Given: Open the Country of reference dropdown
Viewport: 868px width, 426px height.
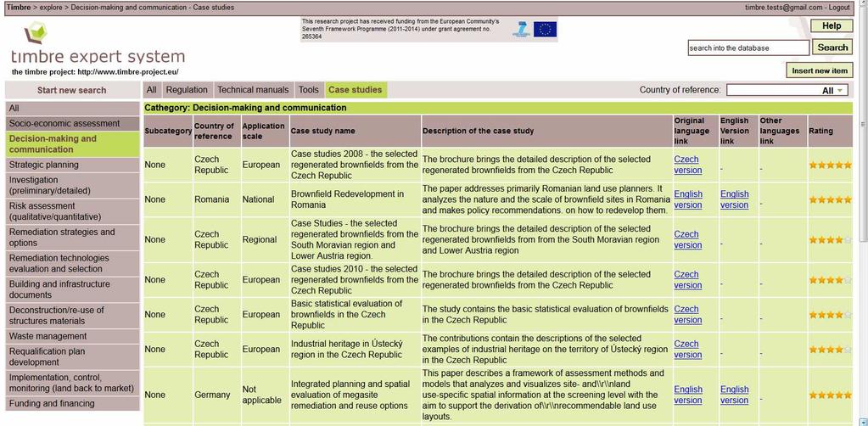Looking at the screenshot, I should [x=787, y=90].
